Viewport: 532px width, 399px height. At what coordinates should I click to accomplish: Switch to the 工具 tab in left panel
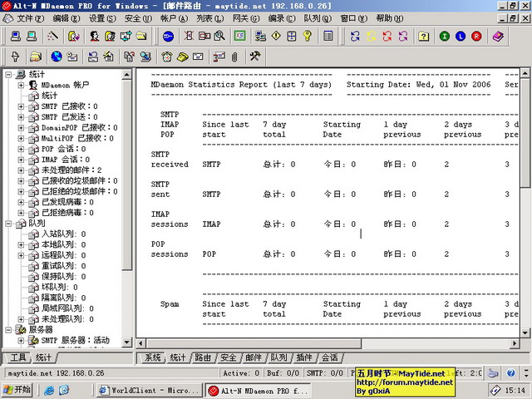17,357
